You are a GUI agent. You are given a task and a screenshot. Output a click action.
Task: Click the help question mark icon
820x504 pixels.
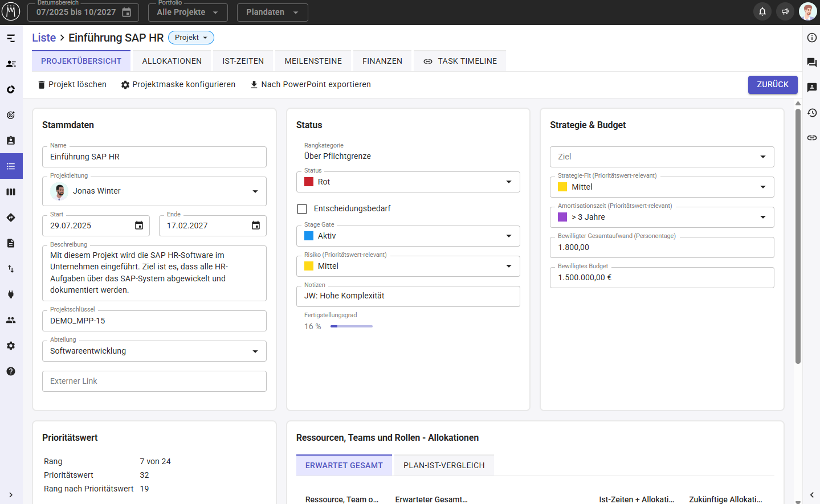[x=11, y=371]
